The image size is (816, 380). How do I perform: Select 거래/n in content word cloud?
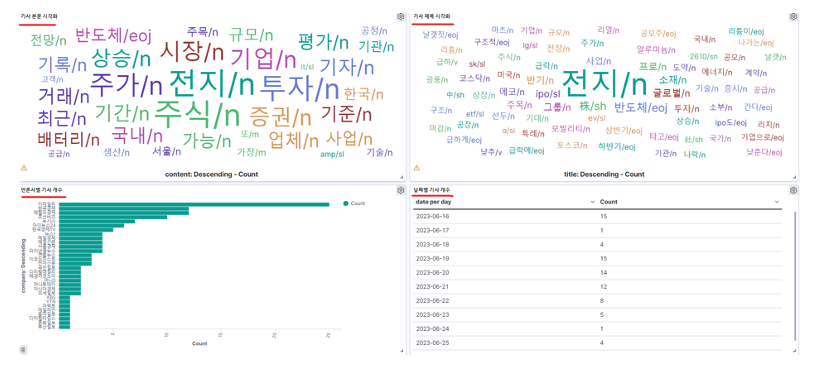63,96
